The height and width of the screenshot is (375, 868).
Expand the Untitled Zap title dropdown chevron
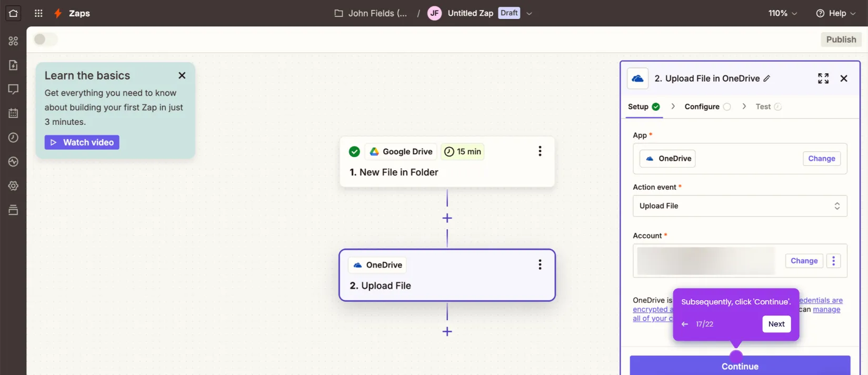tap(529, 13)
